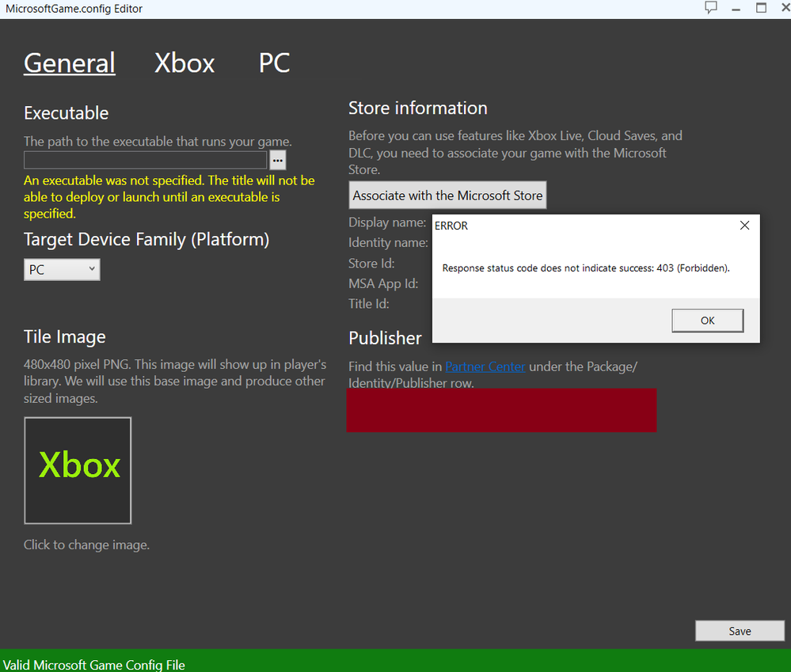Open the PC tab

pos(275,63)
